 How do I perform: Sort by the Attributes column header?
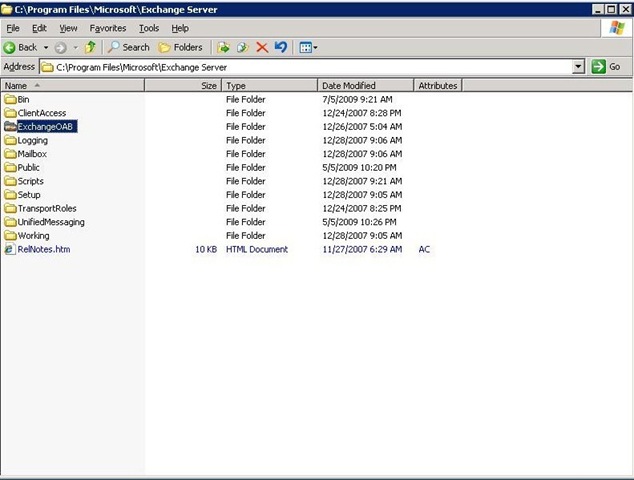click(438, 86)
